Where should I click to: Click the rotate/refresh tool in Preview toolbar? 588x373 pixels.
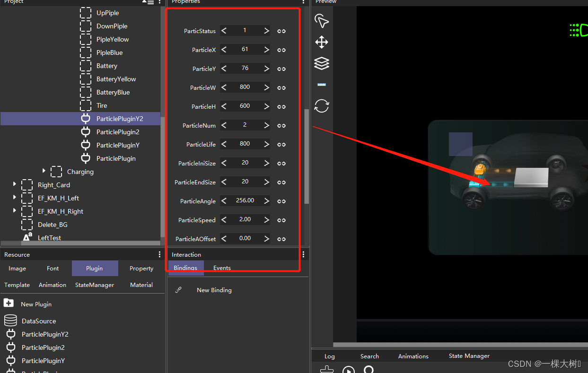coord(322,106)
